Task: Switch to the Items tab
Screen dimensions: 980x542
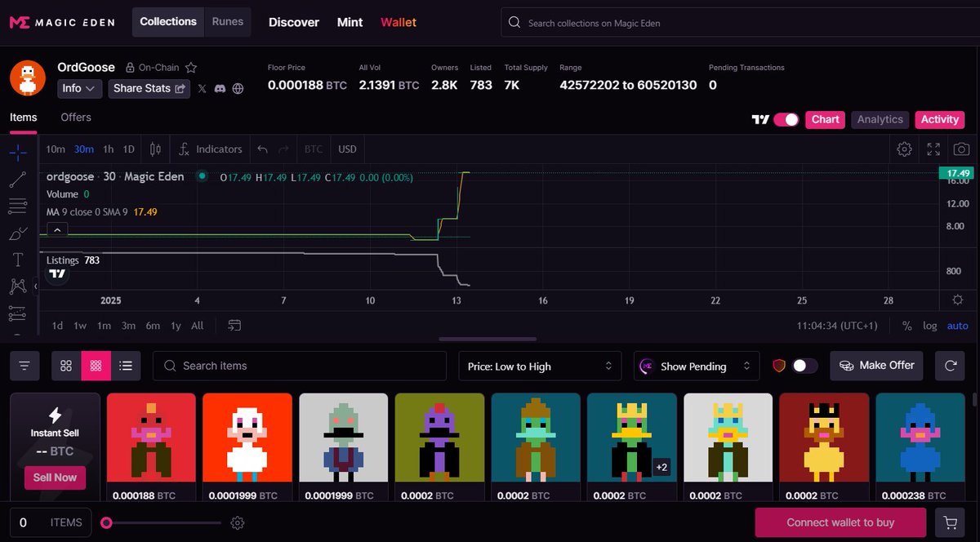Action: coord(23,118)
